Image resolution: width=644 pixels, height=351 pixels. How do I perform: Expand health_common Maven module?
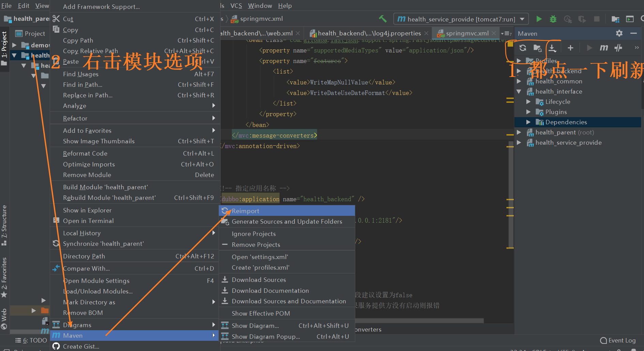click(519, 81)
